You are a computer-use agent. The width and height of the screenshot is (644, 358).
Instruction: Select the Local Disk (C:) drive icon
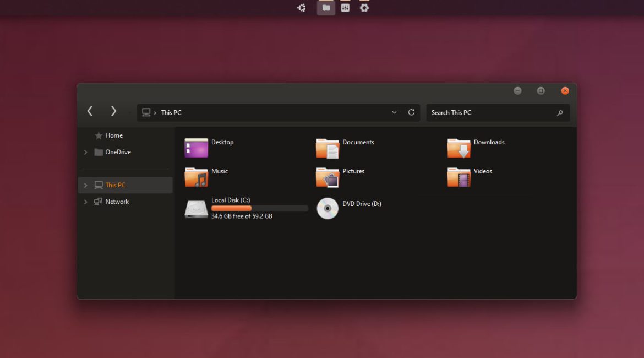click(197, 208)
